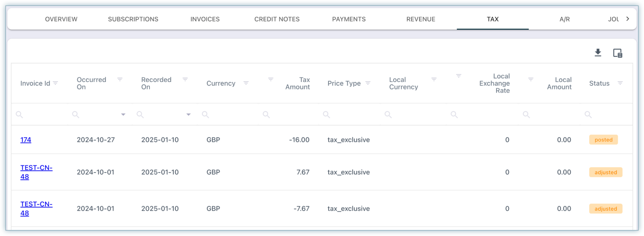Expand the Occurred On date filter dropdown
This screenshot has height=236, width=644.
[123, 115]
